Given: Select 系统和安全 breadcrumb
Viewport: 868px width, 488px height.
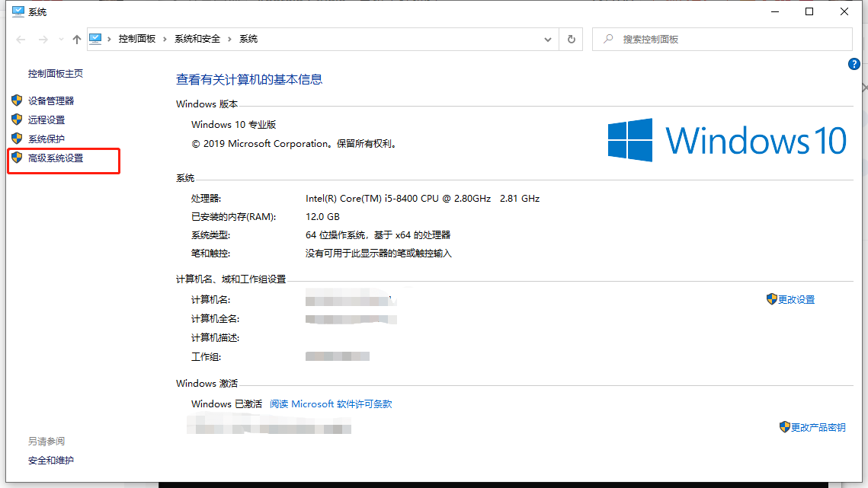Looking at the screenshot, I should point(197,39).
